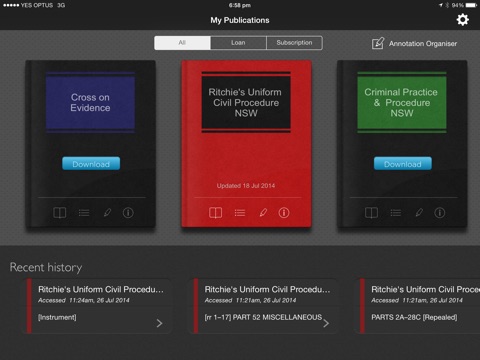Show table of contents on red Ritchie's book
This screenshot has width=480, height=360.
(240, 213)
